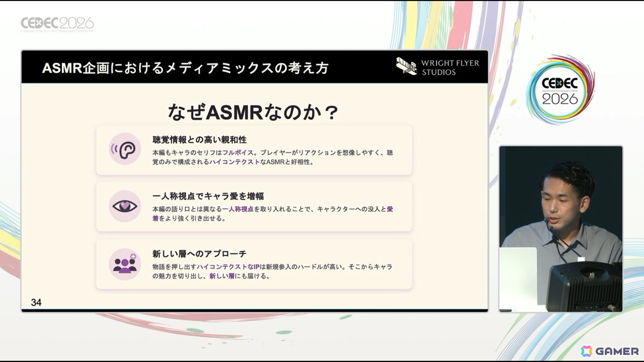
Task: Click the people group icon beside 新しい層へのアプローチ
Action: (x=125, y=264)
